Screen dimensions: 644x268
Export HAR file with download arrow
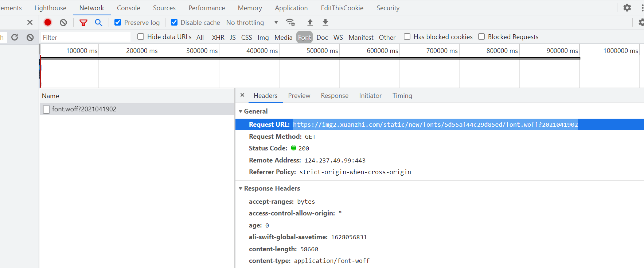[325, 22]
